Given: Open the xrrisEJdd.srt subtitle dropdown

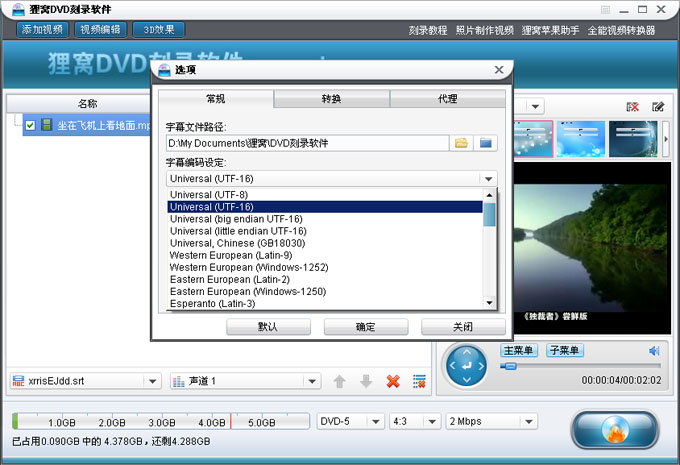Looking at the screenshot, I should pyautogui.click(x=152, y=381).
